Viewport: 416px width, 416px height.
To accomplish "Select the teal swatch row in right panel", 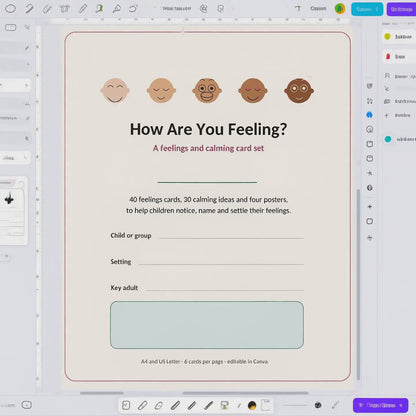I will 399,139.
